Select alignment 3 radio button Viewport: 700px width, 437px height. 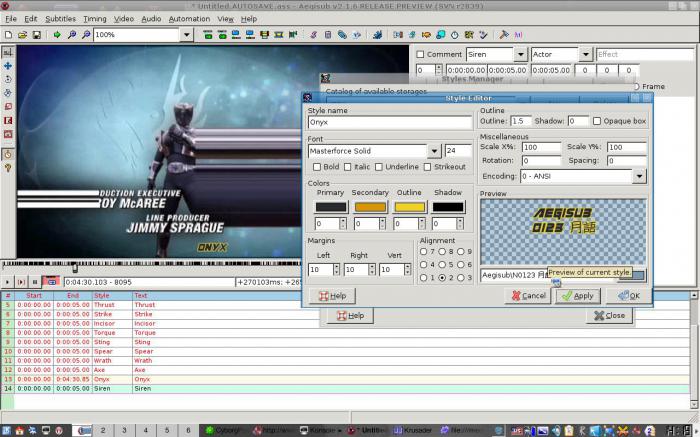[461, 278]
